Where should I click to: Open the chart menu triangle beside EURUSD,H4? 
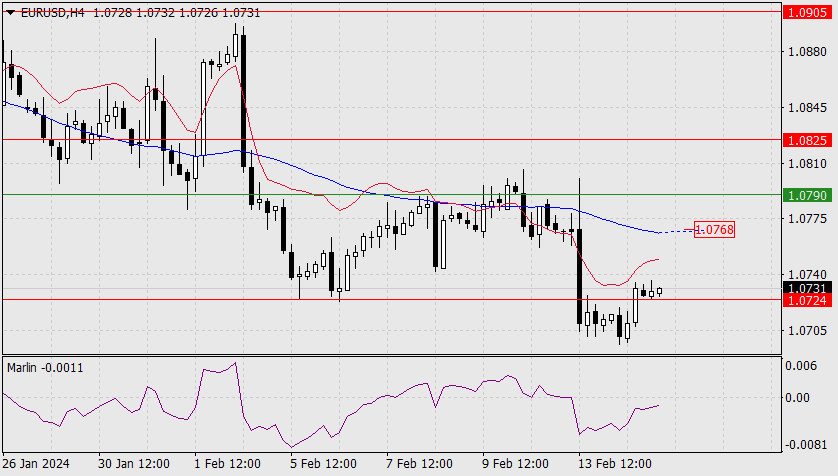pos(10,13)
